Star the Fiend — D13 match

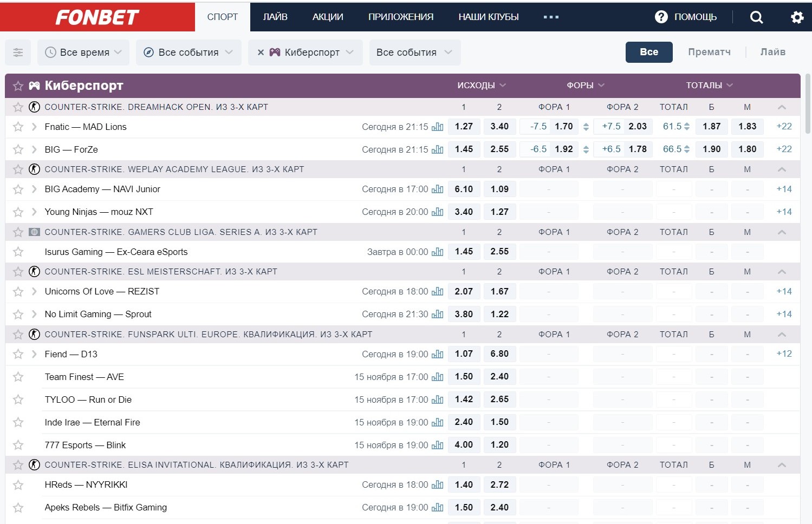18,354
